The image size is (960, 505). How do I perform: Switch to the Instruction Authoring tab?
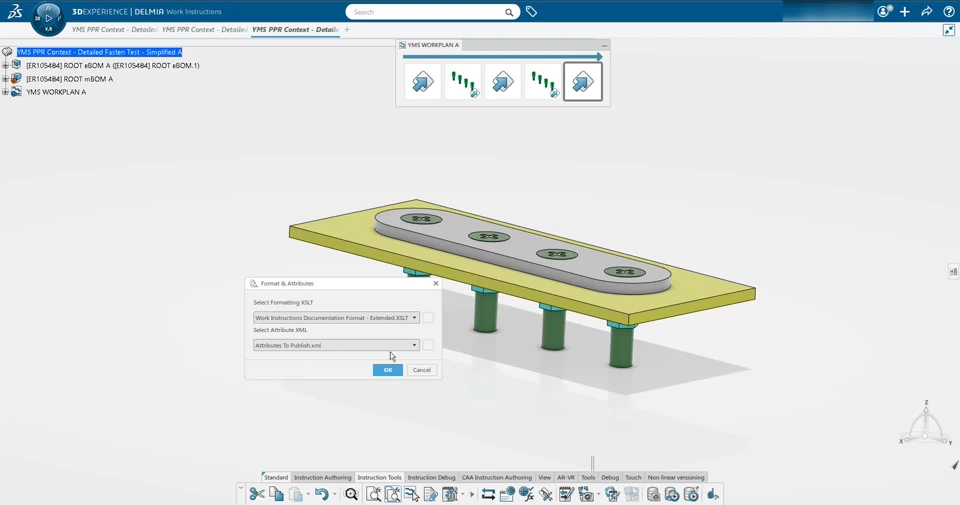point(323,477)
